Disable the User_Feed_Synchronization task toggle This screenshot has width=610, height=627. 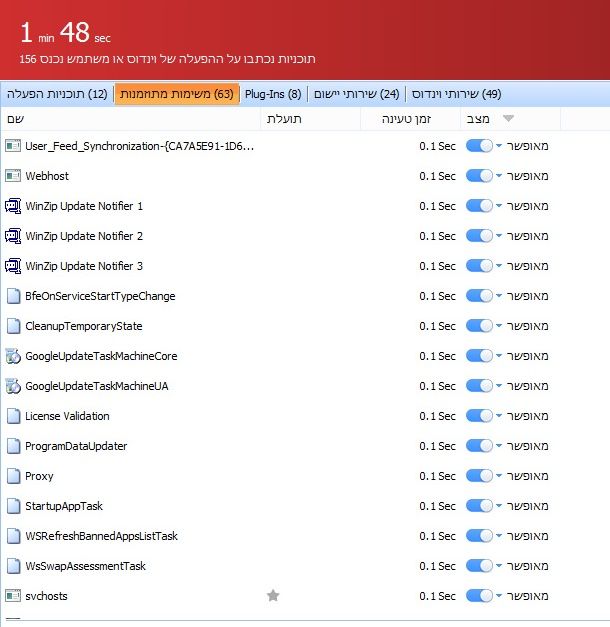(x=479, y=146)
